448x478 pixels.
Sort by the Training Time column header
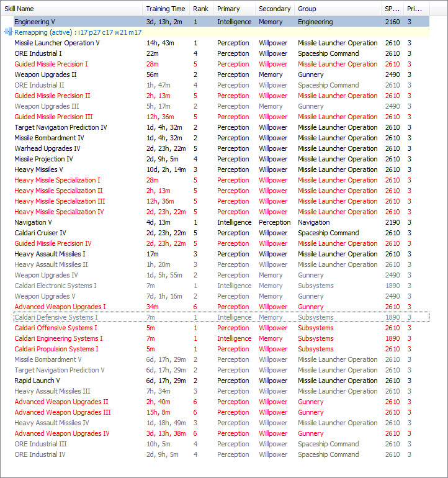tap(166, 9)
